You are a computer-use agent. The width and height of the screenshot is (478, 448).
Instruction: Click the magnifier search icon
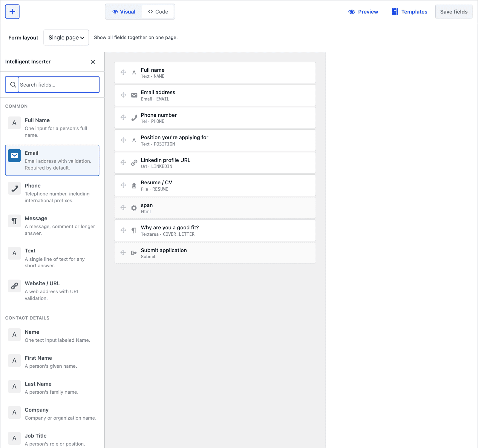point(13,85)
